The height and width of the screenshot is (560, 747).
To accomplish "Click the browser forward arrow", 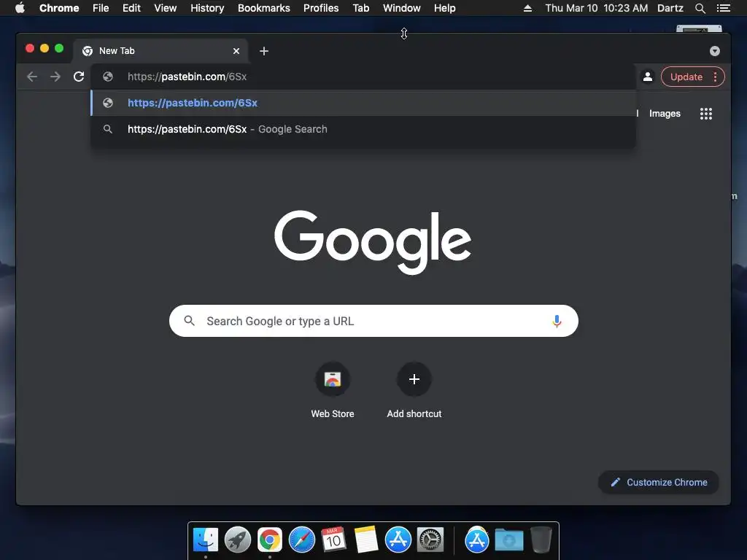I will [55, 77].
